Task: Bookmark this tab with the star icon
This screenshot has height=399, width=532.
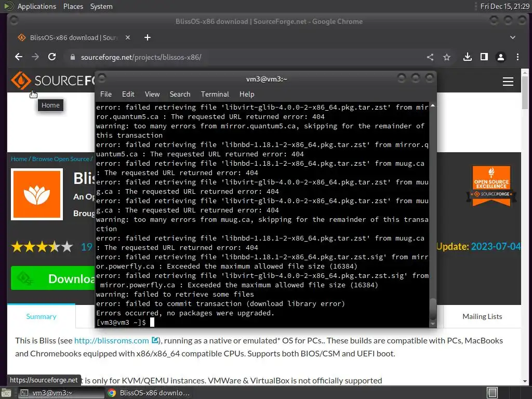Action: (x=447, y=57)
